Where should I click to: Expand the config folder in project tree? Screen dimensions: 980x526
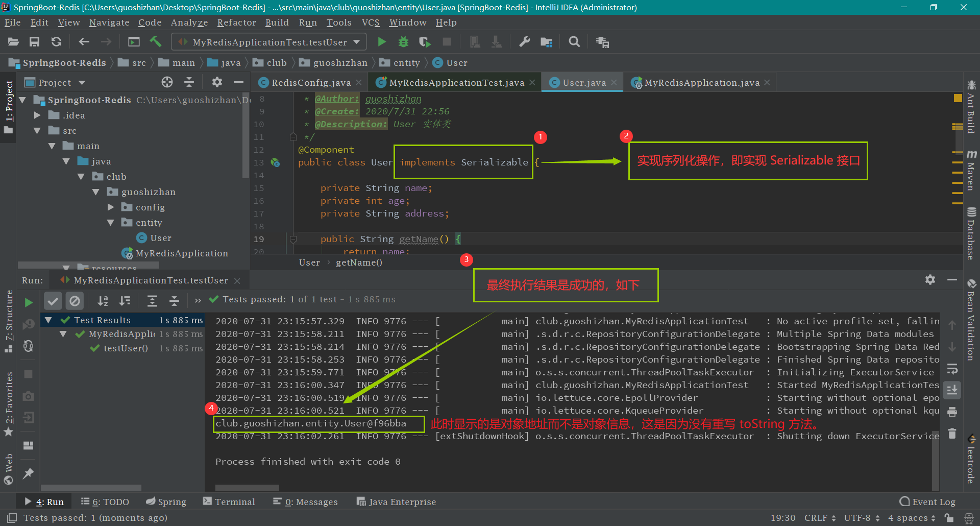pyautogui.click(x=111, y=207)
